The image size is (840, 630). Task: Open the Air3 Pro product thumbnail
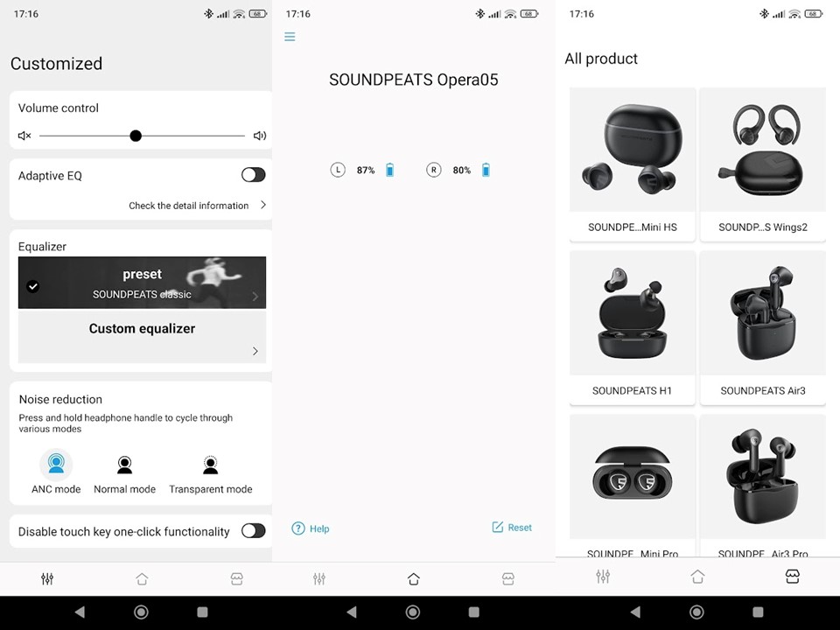(x=763, y=476)
